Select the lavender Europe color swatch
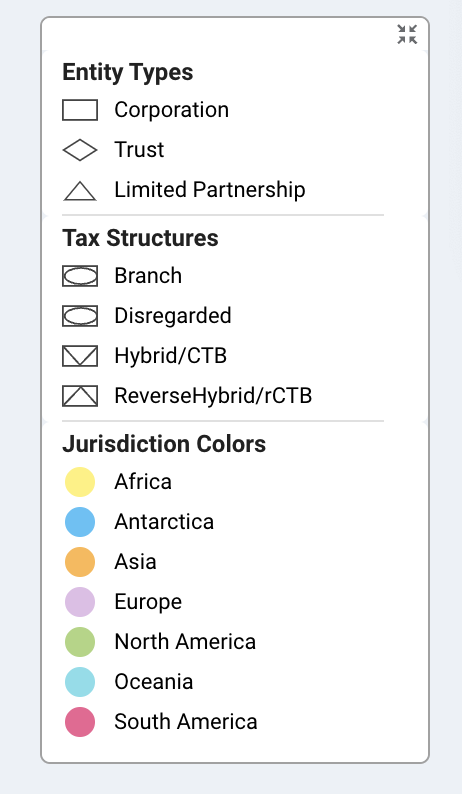 tap(80, 602)
